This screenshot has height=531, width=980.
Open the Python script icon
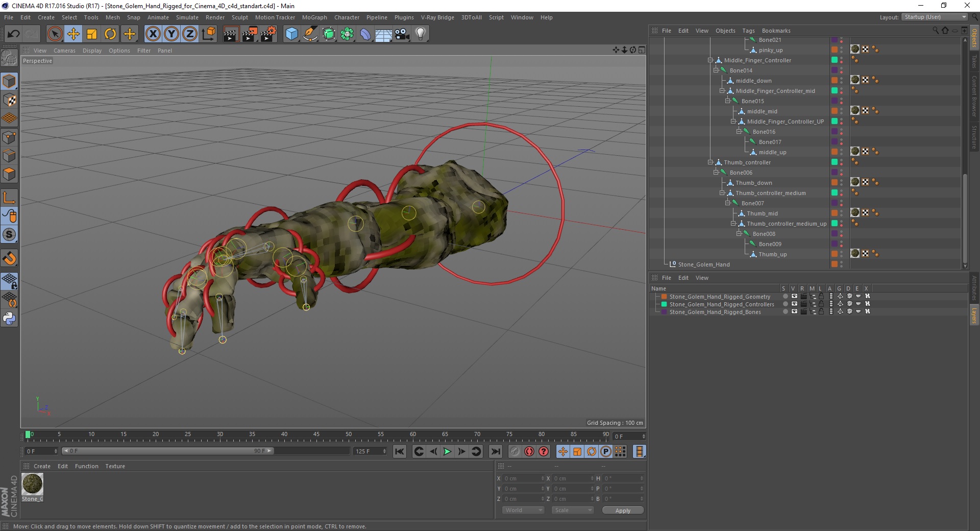[x=9, y=319]
